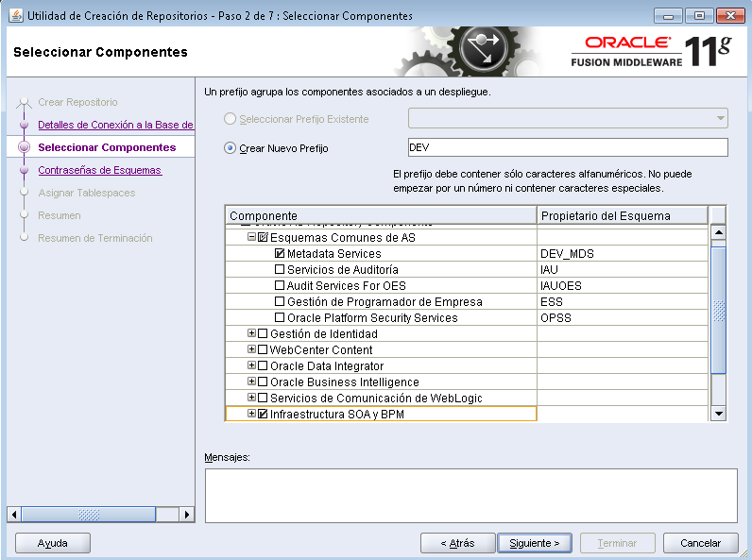Viewport: 752px width, 560px height.
Task: Check the WebCenter Content checkbox
Action: click(x=263, y=349)
